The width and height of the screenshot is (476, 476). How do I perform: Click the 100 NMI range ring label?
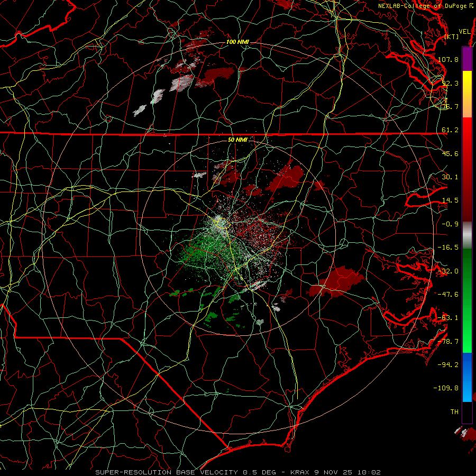tap(237, 42)
